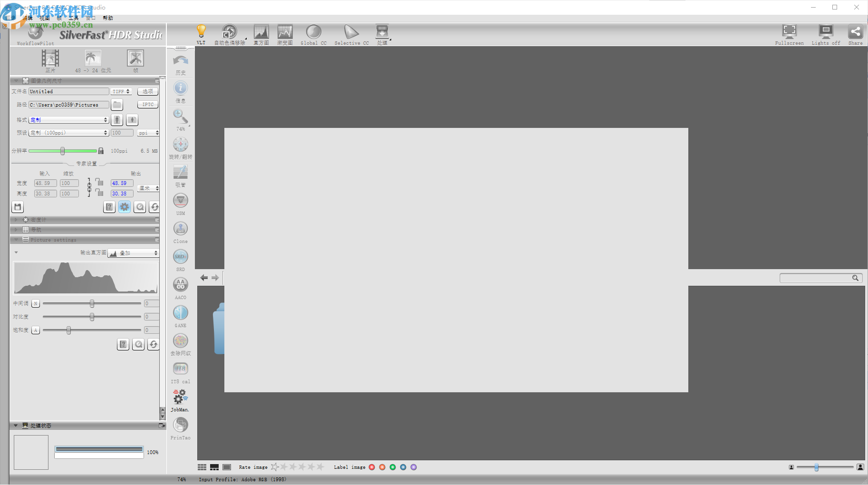Toggle the width proportion lock
868x485 pixels.
click(x=99, y=182)
